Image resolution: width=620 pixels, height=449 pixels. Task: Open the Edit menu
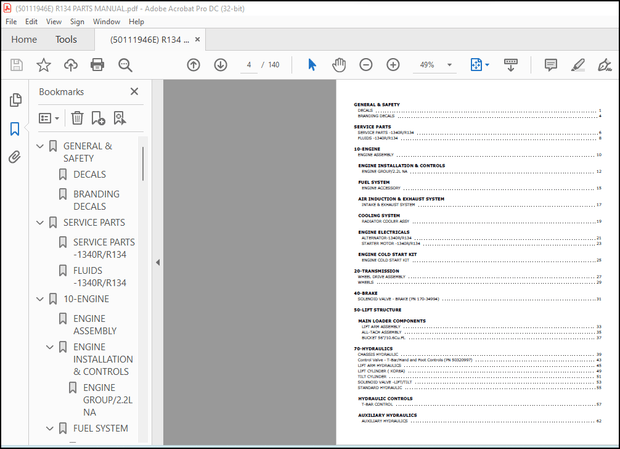tap(31, 22)
